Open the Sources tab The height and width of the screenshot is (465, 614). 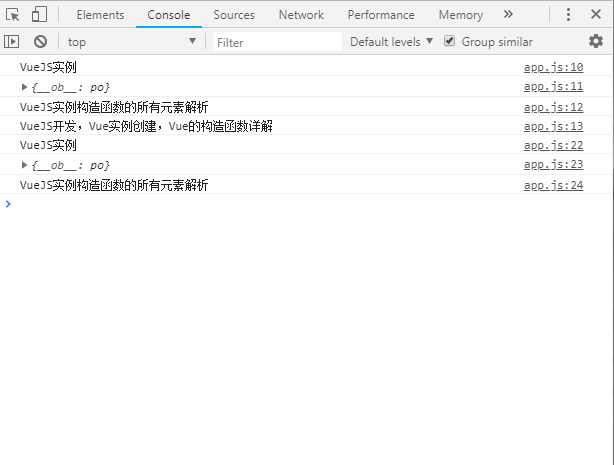pyautogui.click(x=234, y=15)
